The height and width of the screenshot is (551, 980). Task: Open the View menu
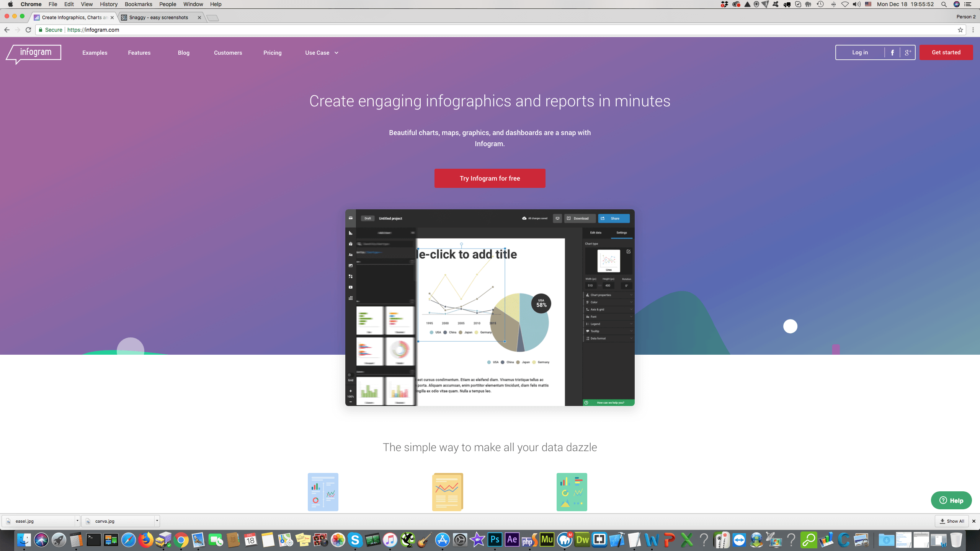pyautogui.click(x=87, y=4)
